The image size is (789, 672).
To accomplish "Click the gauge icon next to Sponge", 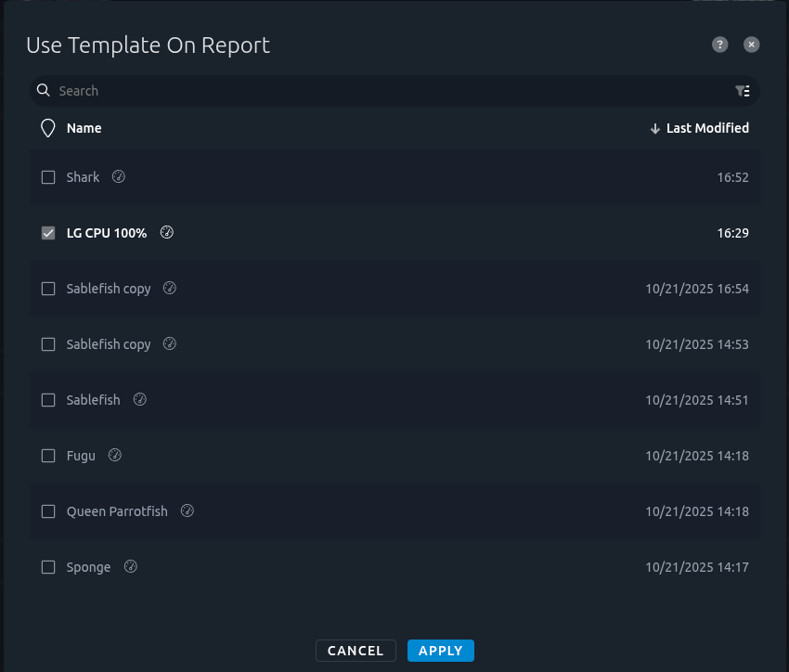I will point(130,566).
